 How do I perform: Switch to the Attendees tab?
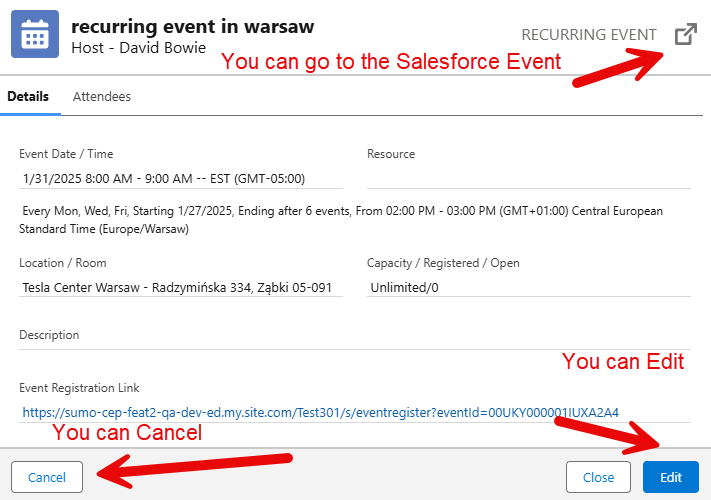[102, 97]
